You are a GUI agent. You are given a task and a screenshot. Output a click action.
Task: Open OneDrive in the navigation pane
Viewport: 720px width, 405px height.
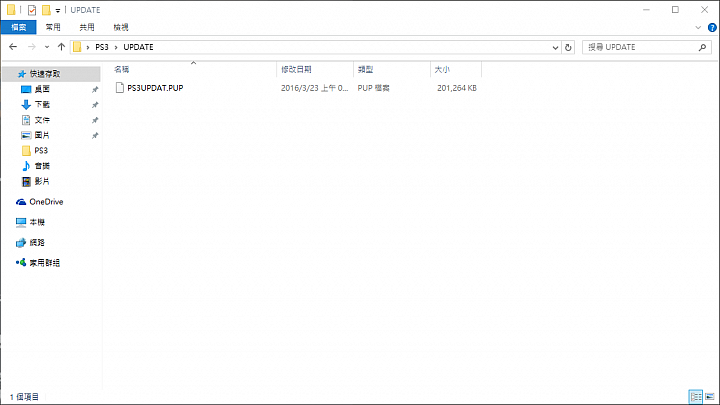tap(46, 202)
